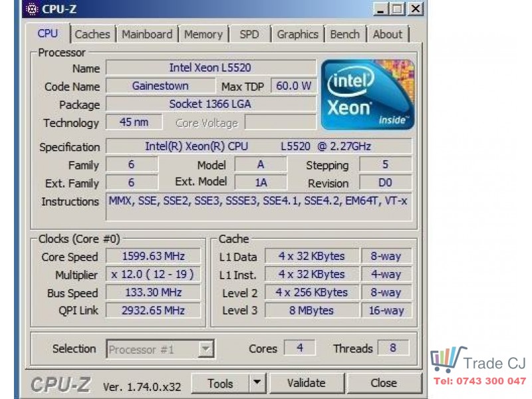The width and height of the screenshot is (532, 399).
Task: Click the version text Ver. 1.74.0.x32
Action: [142, 387]
